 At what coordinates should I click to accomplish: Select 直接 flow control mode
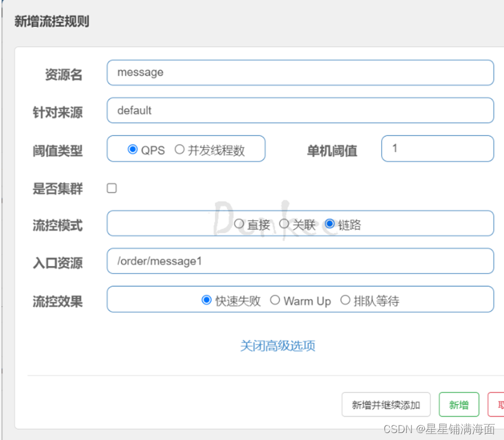(x=239, y=223)
